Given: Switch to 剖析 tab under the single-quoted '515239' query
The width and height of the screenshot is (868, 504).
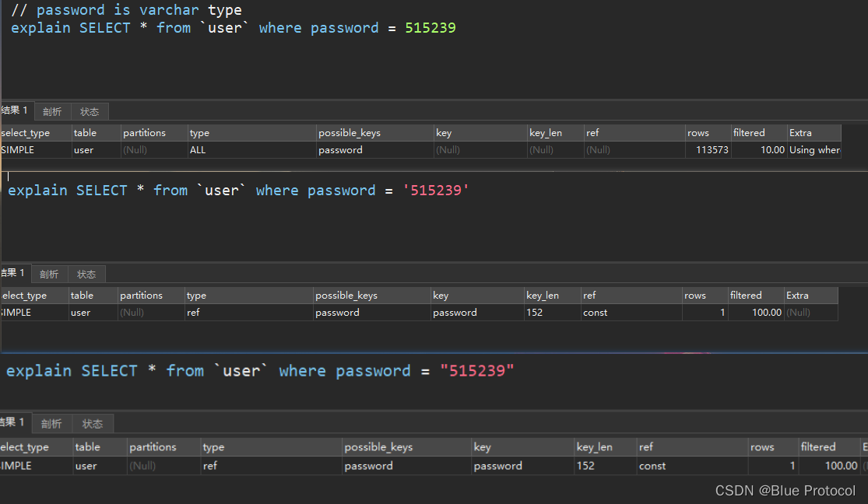Looking at the screenshot, I should pyautogui.click(x=49, y=275).
